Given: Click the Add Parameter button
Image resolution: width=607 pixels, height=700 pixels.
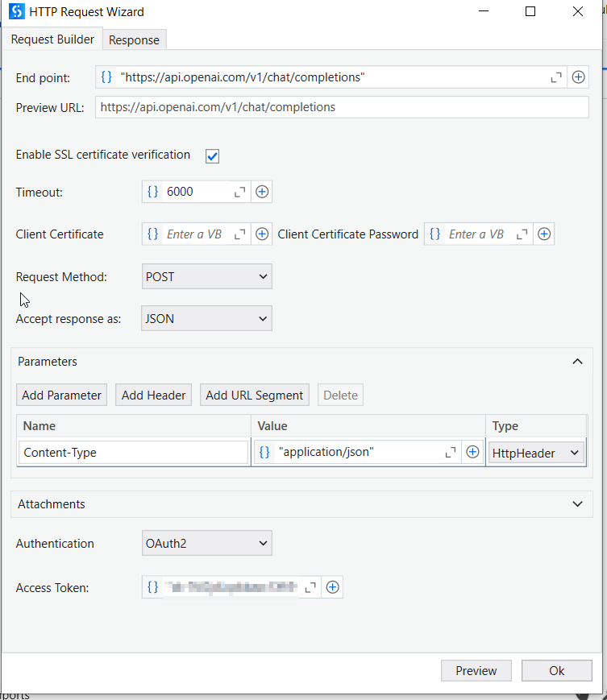Looking at the screenshot, I should point(61,395).
